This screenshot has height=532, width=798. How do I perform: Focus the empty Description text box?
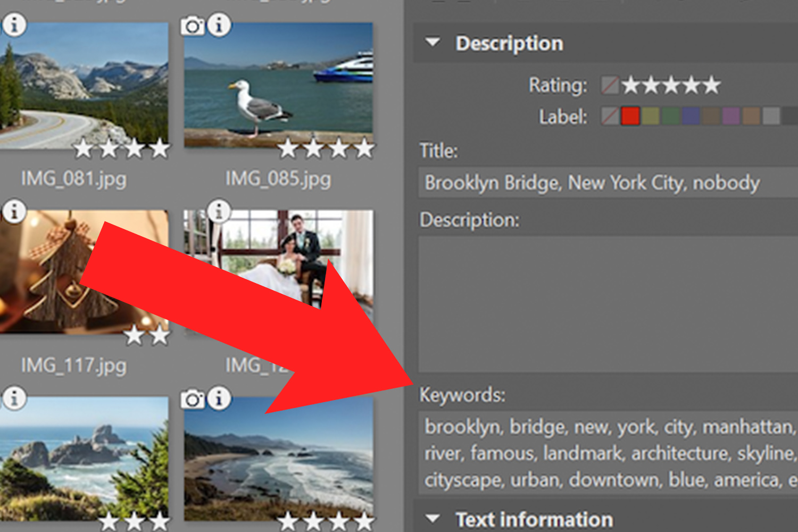point(606,303)
